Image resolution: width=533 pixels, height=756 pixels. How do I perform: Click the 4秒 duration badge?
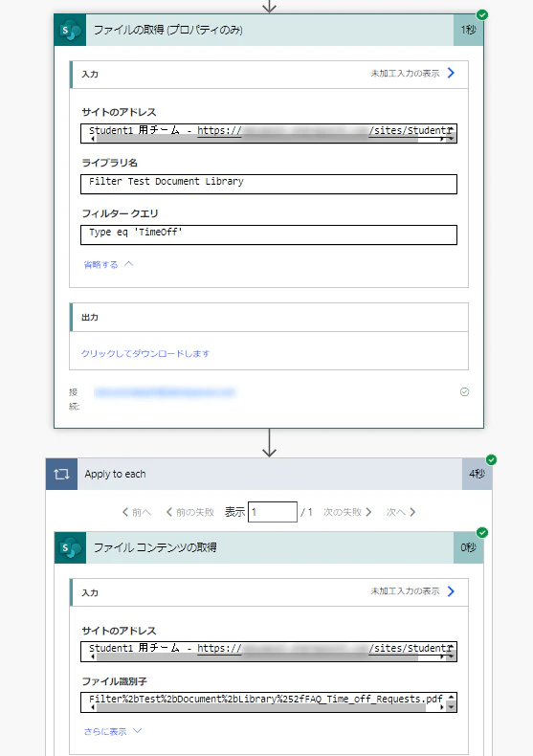point(477,474)
